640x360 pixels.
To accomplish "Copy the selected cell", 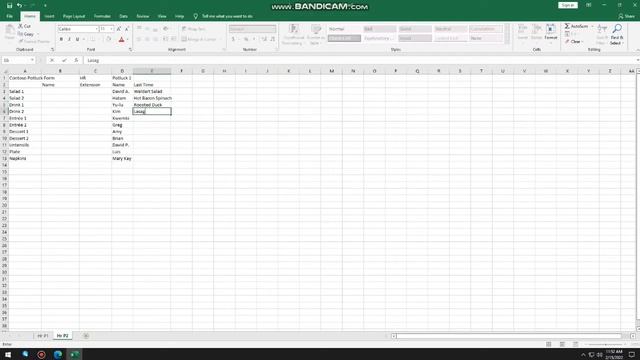I will tap(26, 34).
